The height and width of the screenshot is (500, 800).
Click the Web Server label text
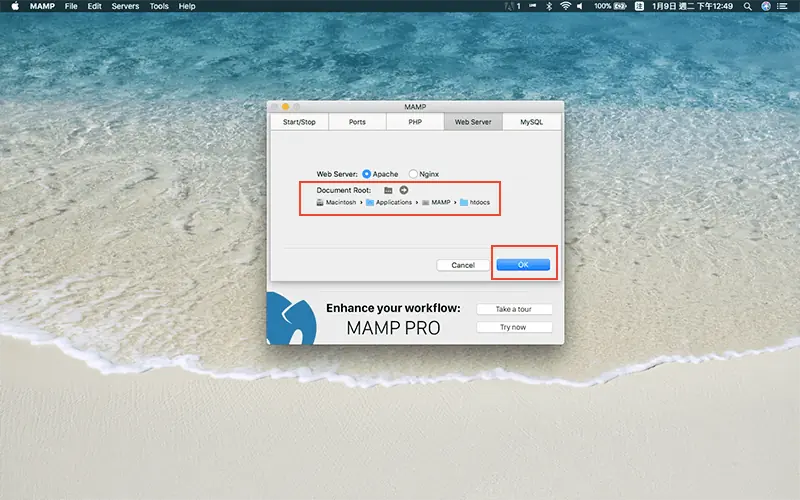pyautogui.click(x=337, y=174)
